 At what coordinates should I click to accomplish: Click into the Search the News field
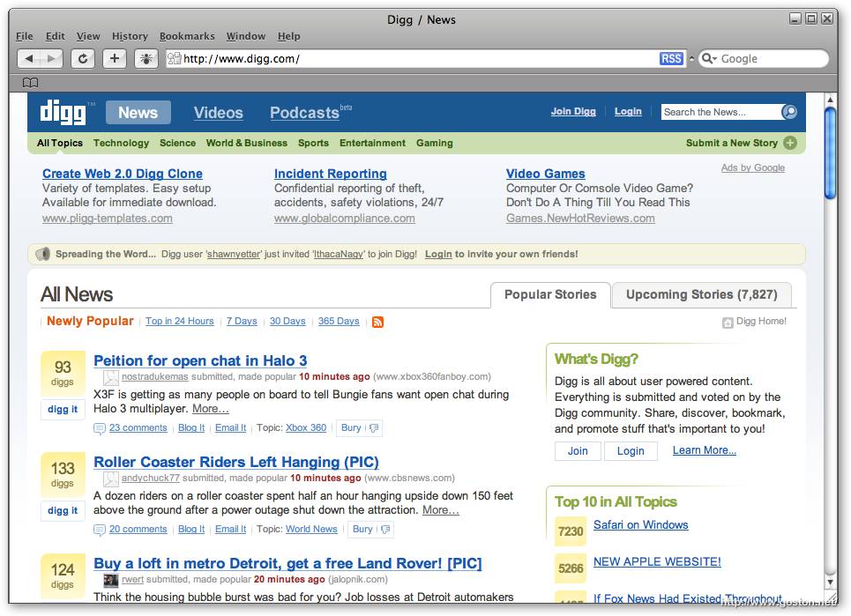click(x=720, y=112)
